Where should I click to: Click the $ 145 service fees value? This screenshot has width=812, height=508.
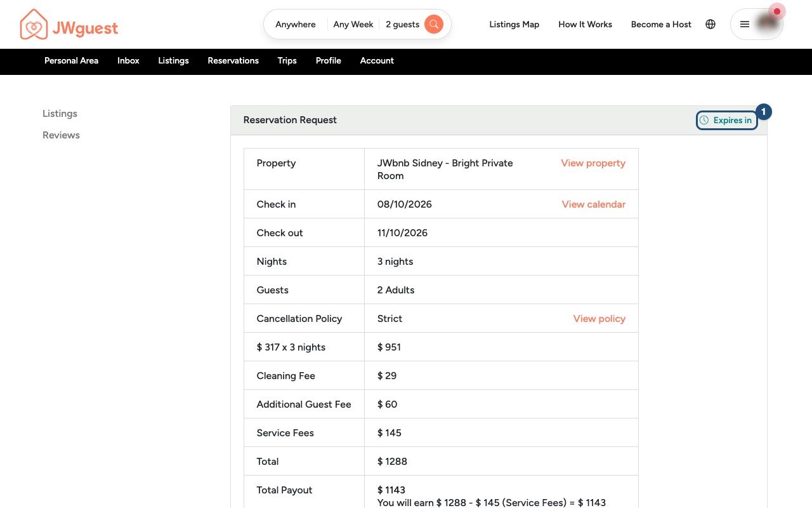(x=390, y=433)
